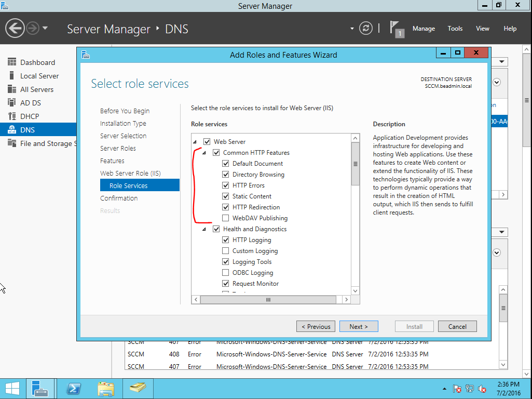532x399 pixels.
Task: Go to Server Roles step
Action: pos(118,149)
